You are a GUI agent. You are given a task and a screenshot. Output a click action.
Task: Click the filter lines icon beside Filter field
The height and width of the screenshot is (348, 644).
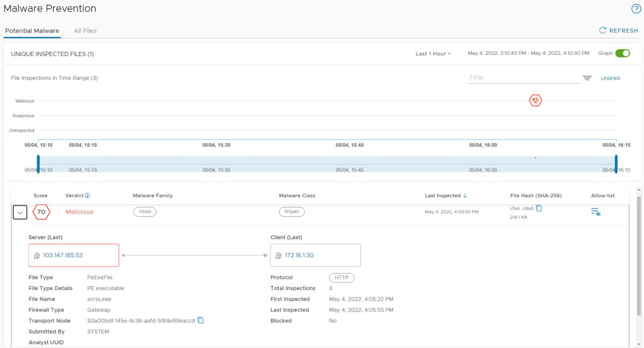(587, 78)
